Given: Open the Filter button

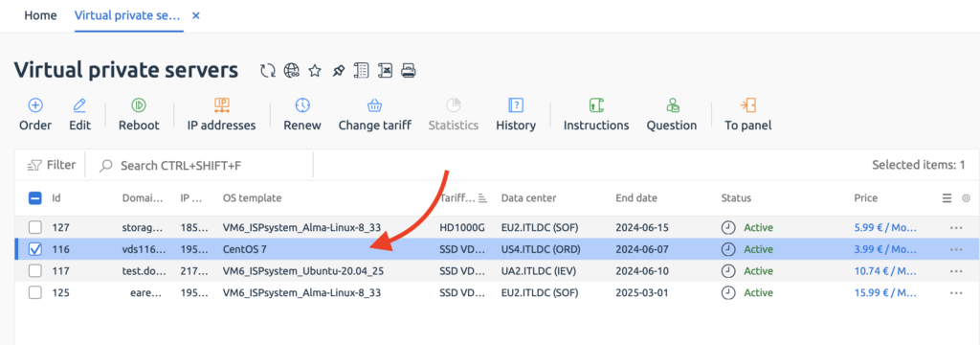Looking at the screenshot, I should [x=52, y=165].
